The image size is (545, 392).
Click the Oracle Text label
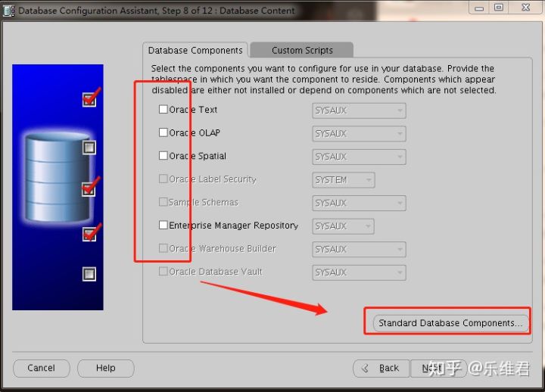193,110
